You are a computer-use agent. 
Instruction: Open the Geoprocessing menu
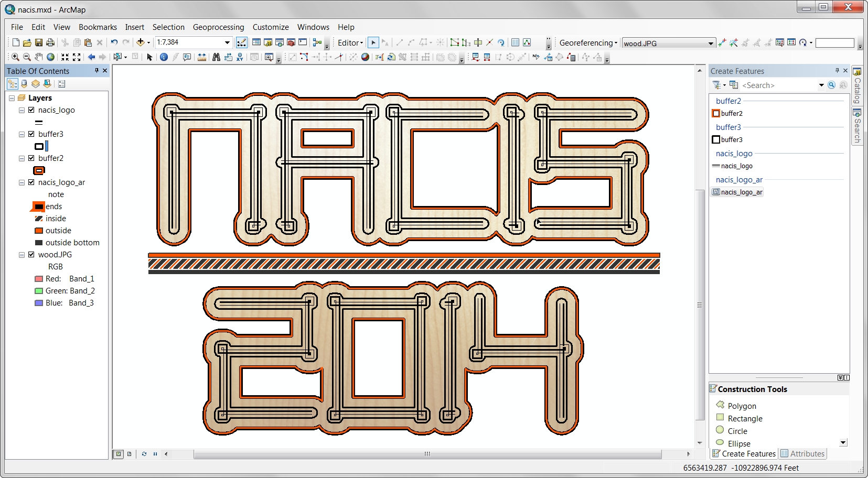pyautogui.click(x=218, y=27)
